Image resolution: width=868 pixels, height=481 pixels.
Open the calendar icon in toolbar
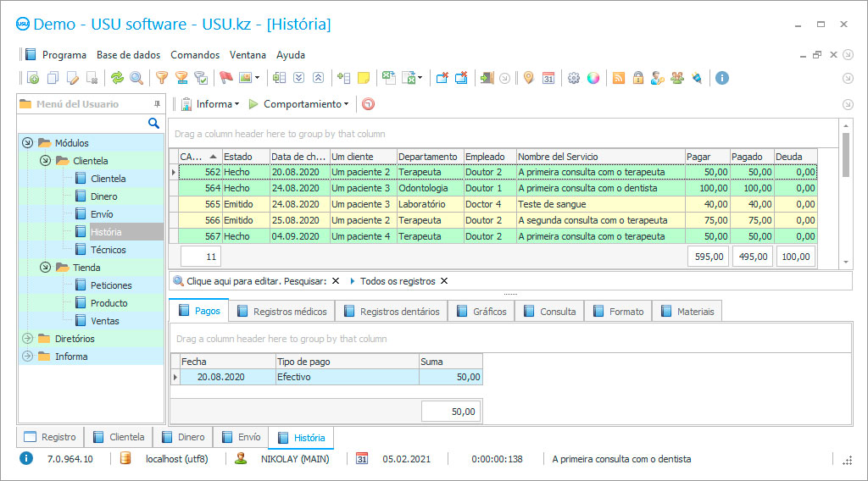[x=548, y=78]
